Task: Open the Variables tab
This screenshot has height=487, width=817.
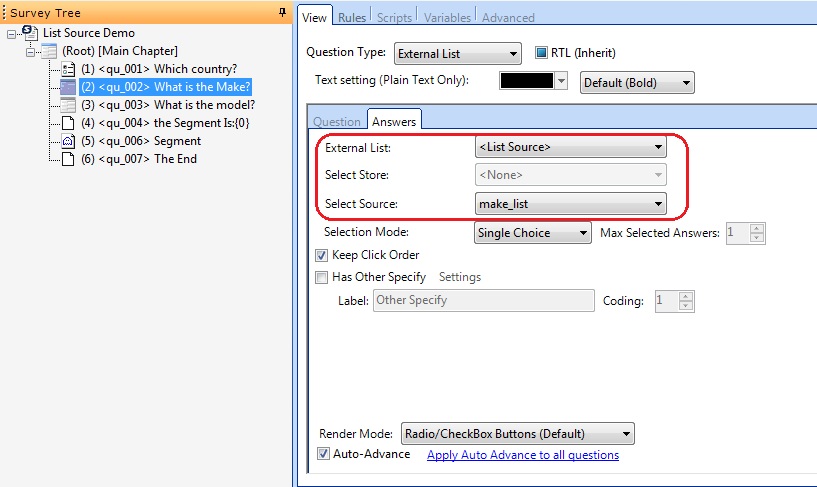Action: 447,17
